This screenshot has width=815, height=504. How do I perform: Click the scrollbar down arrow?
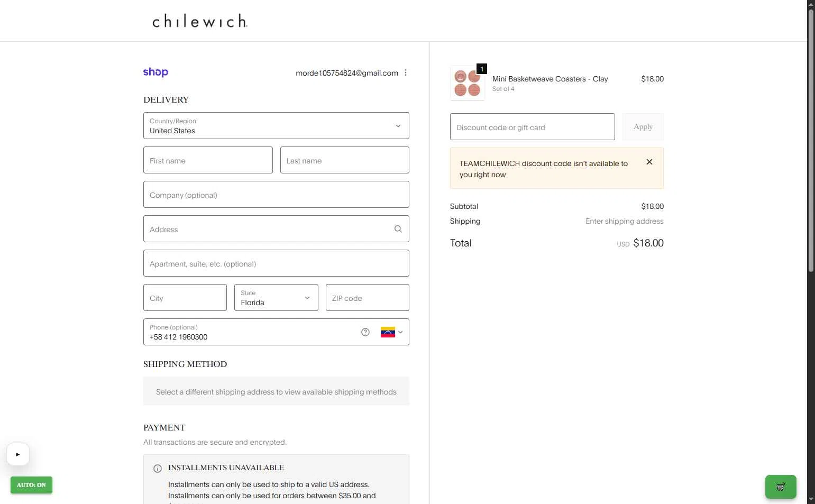point(811,499)
